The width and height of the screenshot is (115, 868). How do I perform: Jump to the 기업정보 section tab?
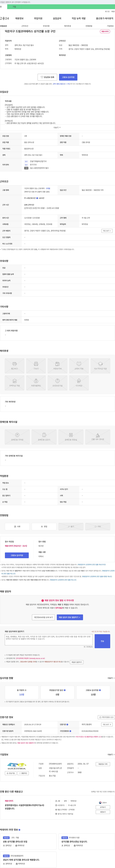[x=110, y=26]
